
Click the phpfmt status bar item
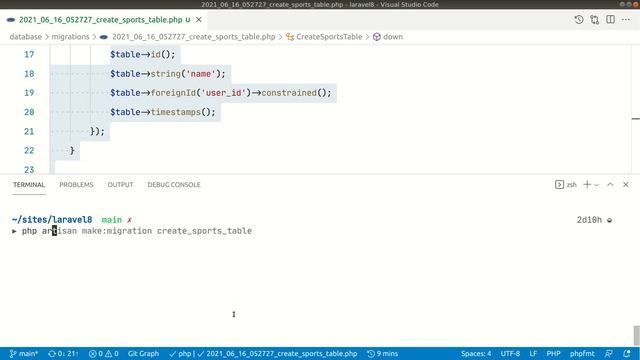[582, 353]
